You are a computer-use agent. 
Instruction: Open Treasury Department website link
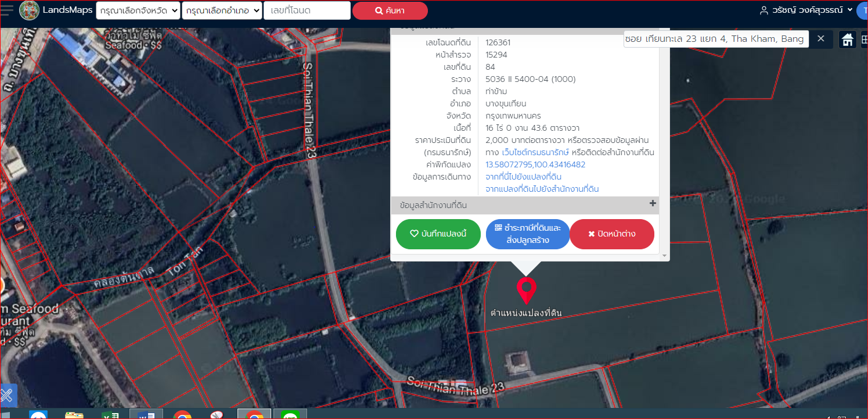tap(536, 152)
